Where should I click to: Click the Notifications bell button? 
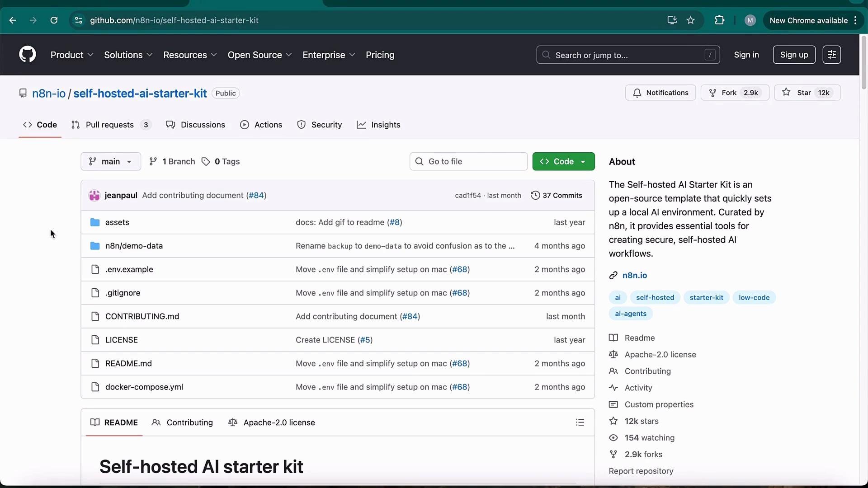tap(660, 93)
